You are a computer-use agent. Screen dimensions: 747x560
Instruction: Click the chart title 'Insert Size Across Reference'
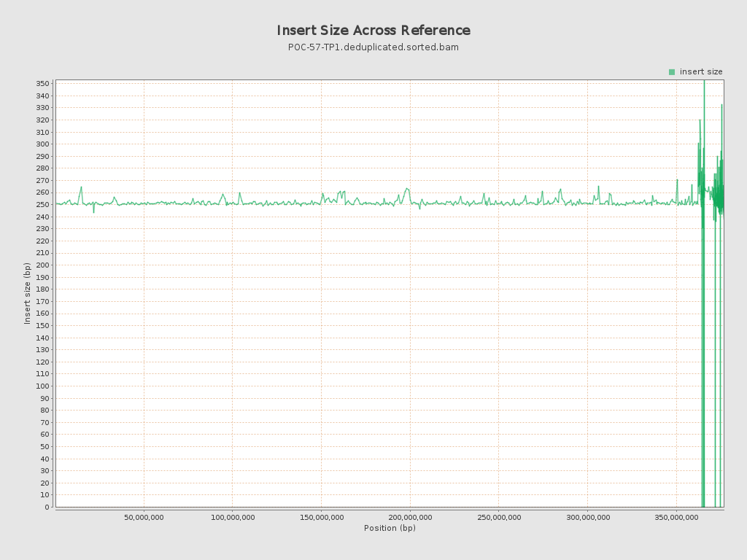[373, 31]
